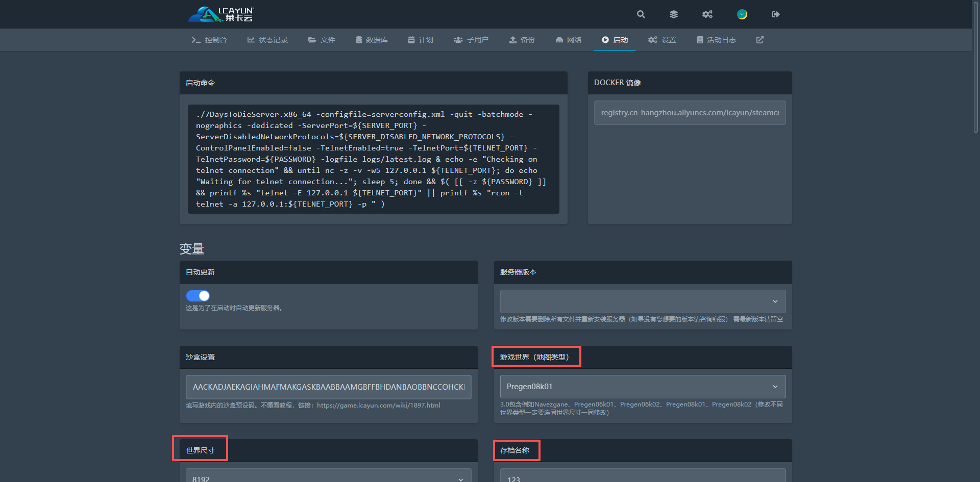
Task: Click the user avatar icon
Action: coord(742,14)
